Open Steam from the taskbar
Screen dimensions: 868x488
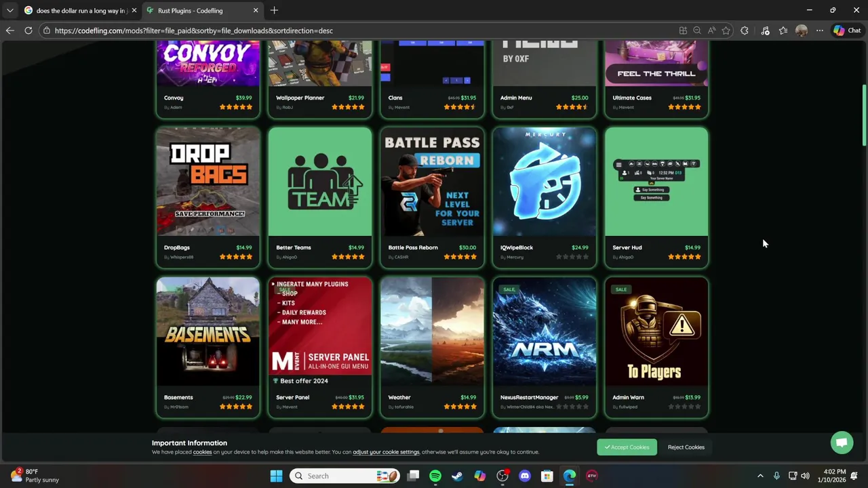458,476
